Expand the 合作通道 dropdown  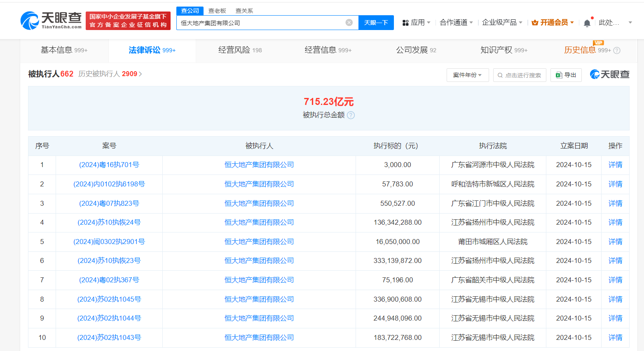coord(454,23)
